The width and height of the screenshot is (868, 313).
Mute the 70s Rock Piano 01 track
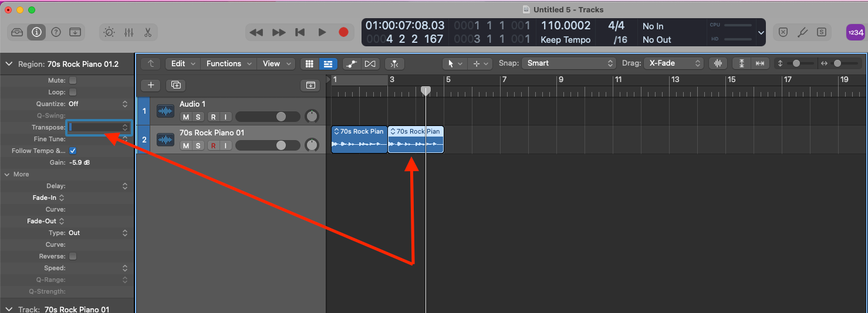click(x=186, y=145)
